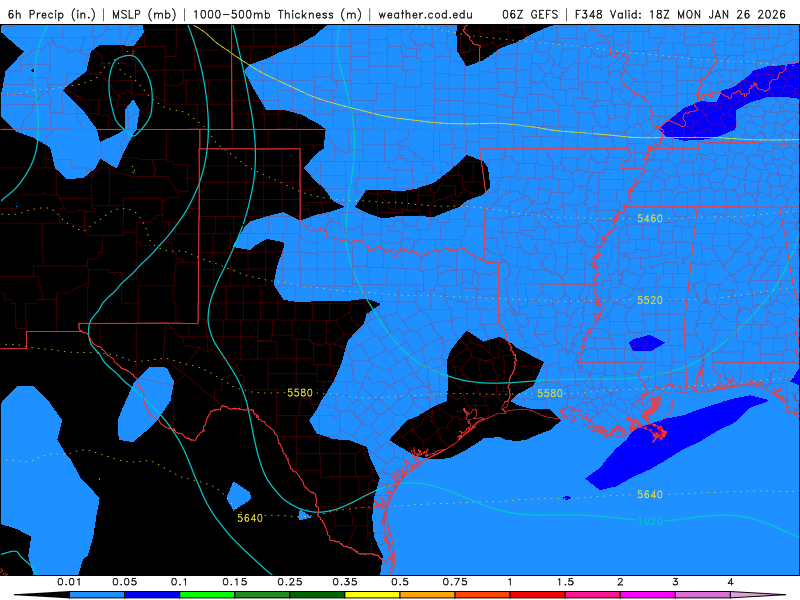Click the "F348" forecast hour text
The width and height of the screenshot is (800, 600).
click(589, 14)
